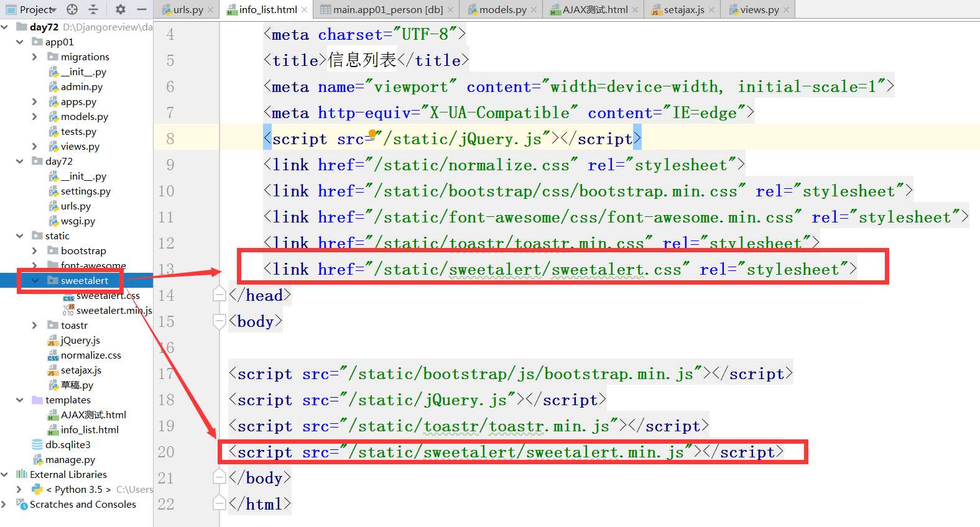
Task: Open Project panel settings gear
Action: tap(121, 9)
